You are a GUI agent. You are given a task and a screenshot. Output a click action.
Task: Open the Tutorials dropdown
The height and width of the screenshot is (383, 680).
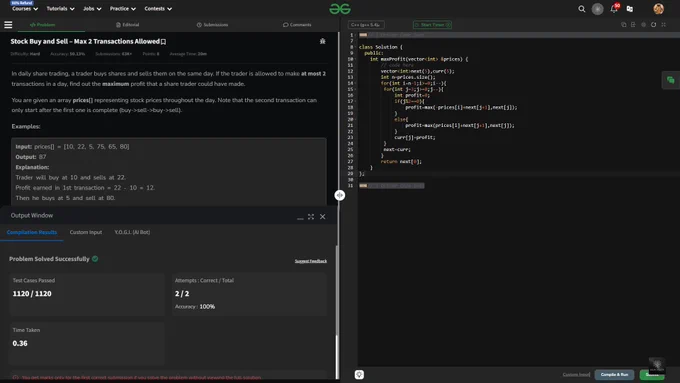pos(60,9)
